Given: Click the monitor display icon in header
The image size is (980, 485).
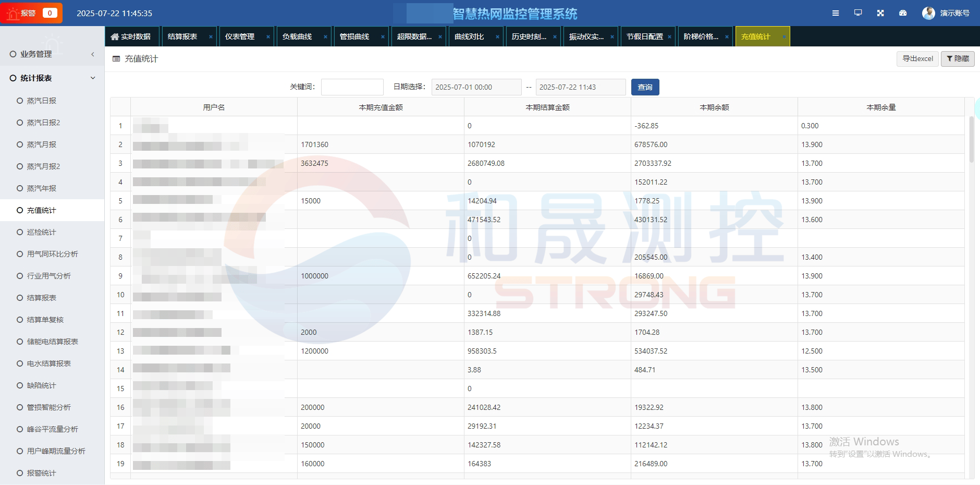Looking at the screenshot, I should tap(858, 13).
